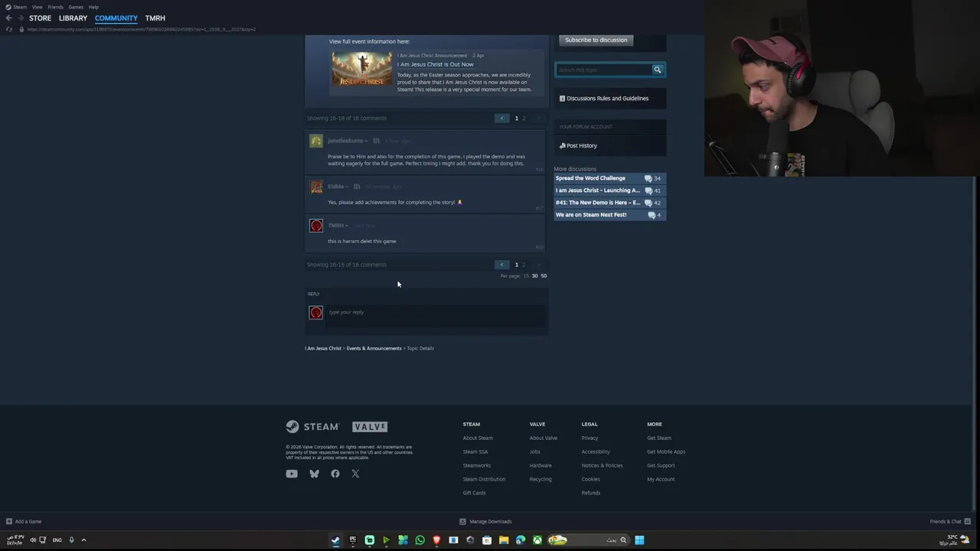Open Friends & Chat at bottom right

tap(950, 521)
